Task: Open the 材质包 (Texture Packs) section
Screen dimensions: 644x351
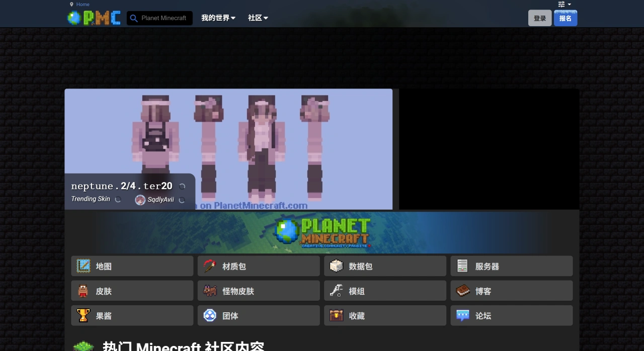Action: [258, 266]
